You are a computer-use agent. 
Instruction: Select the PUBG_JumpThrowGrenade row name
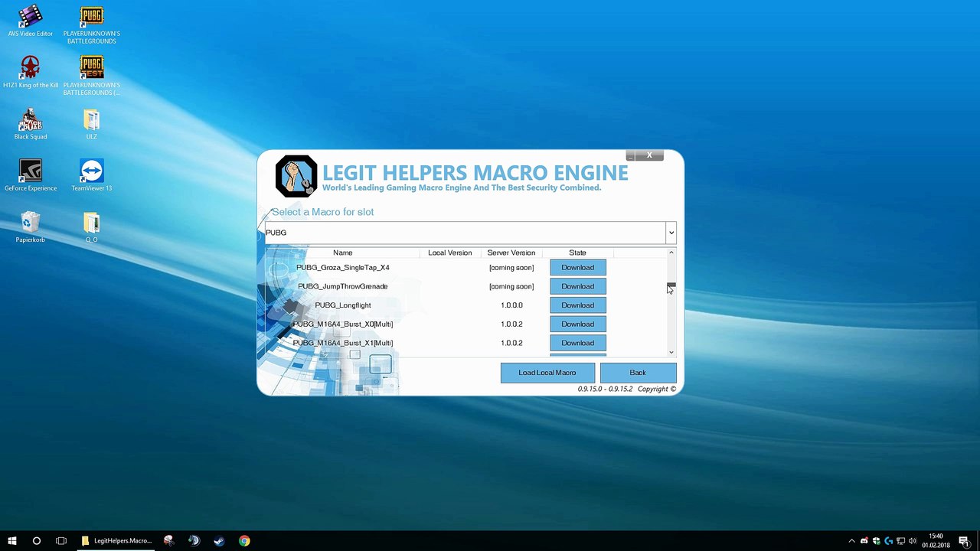coord(343,286)
